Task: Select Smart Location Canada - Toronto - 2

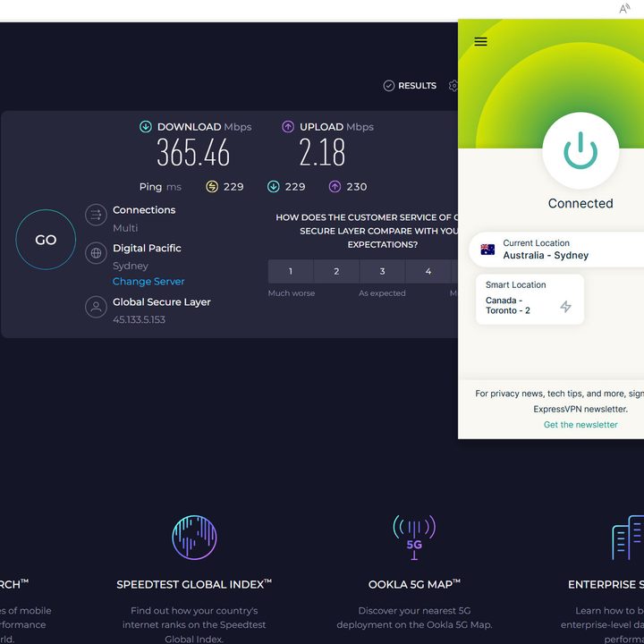Action: tap(530, 300)
